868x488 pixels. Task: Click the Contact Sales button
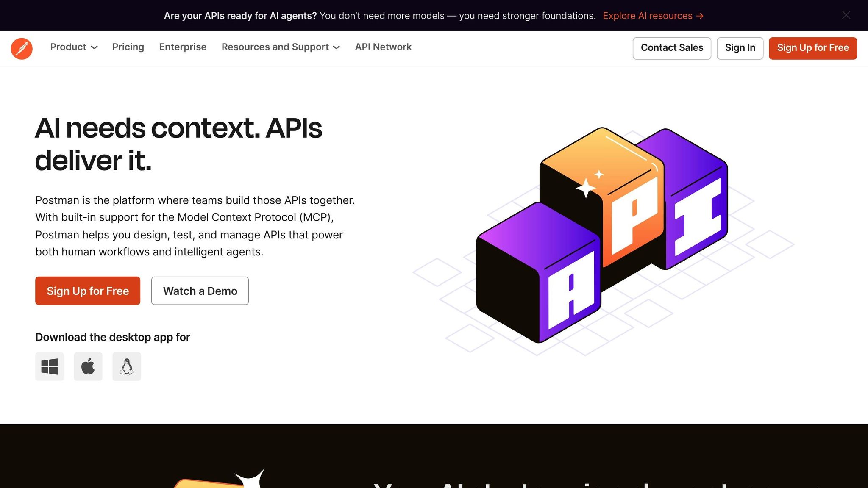[672, 48]
